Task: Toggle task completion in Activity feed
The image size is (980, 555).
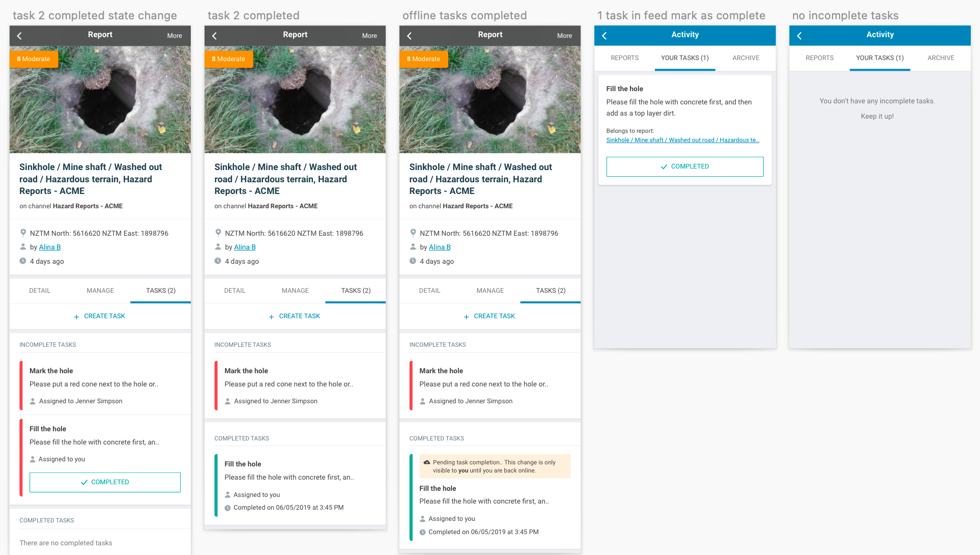Action: (x=684, y=166)
